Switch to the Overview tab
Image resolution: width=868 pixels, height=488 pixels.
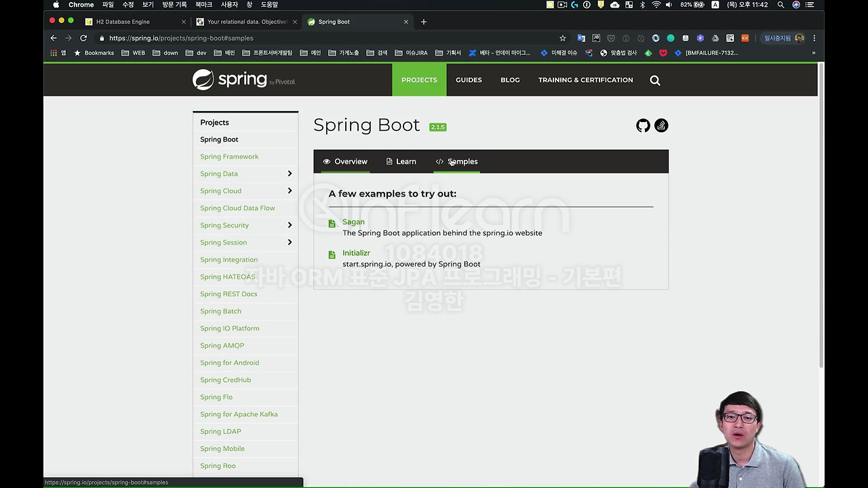pos(345,161)
